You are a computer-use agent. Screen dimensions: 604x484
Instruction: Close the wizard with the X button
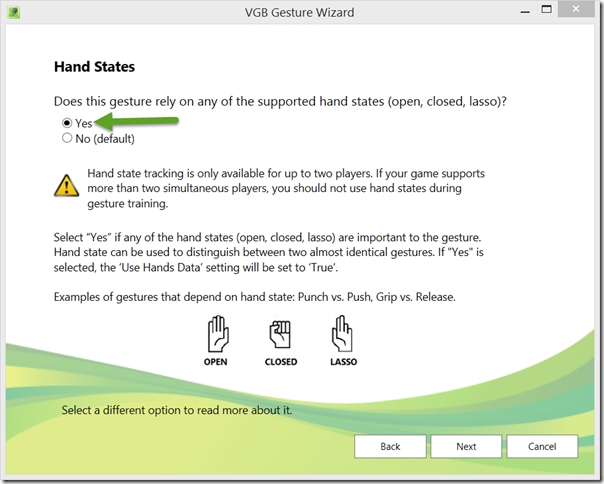pos(576,9)
